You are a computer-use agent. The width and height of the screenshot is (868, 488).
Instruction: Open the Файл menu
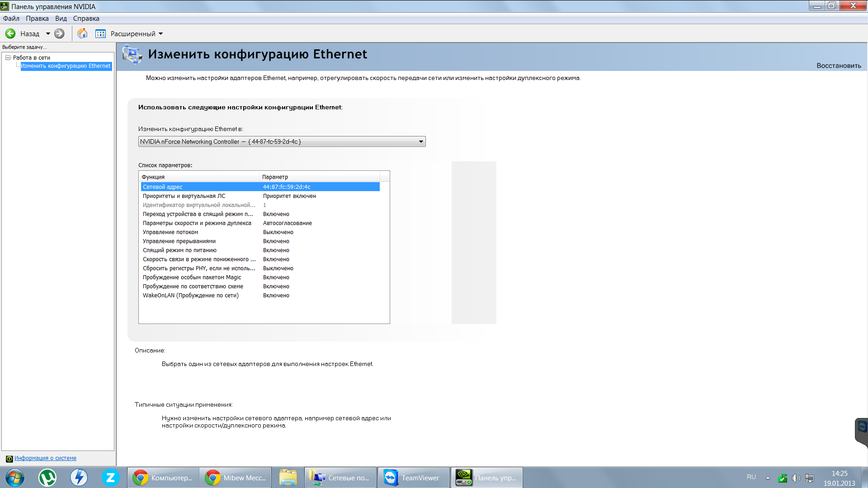point(11,19)
